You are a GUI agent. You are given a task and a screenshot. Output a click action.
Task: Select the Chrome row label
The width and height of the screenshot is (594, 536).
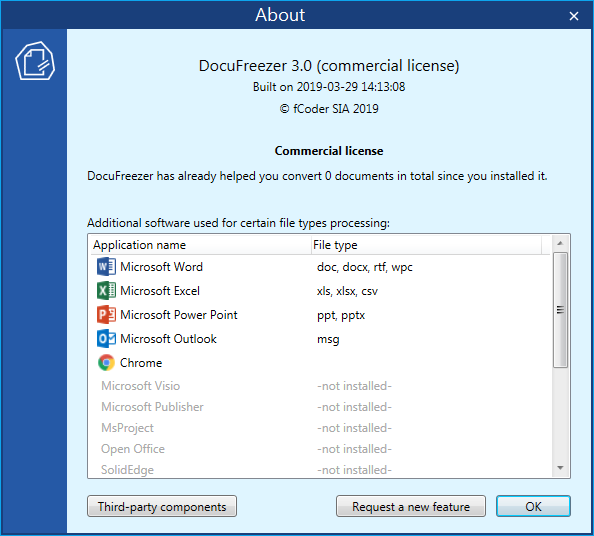coord(141,363)
